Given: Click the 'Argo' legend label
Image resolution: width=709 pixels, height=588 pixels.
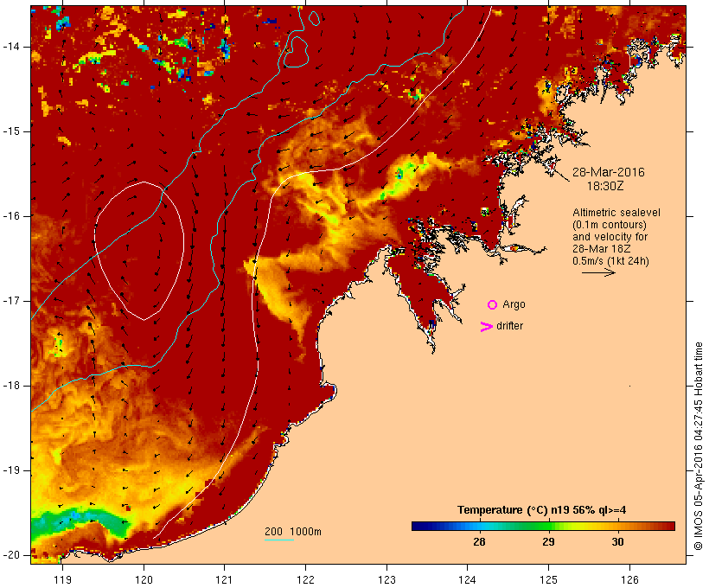Looking at the screenshot, I should [x=514, y=305].
